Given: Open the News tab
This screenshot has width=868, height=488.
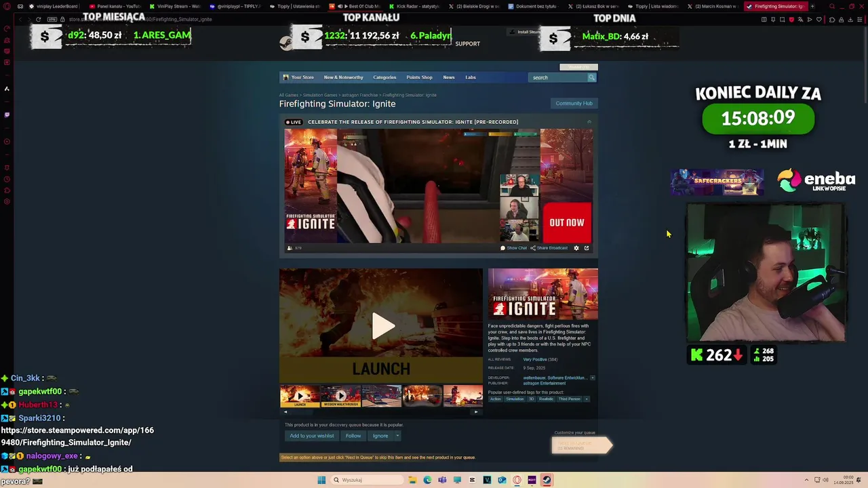Looking at the screenshot, I should (449, 77).
